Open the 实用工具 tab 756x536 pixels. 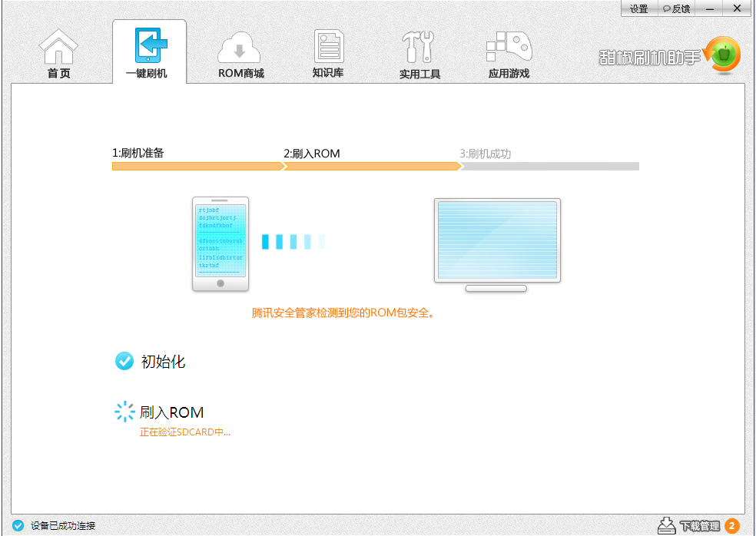(x=419, y=55)
